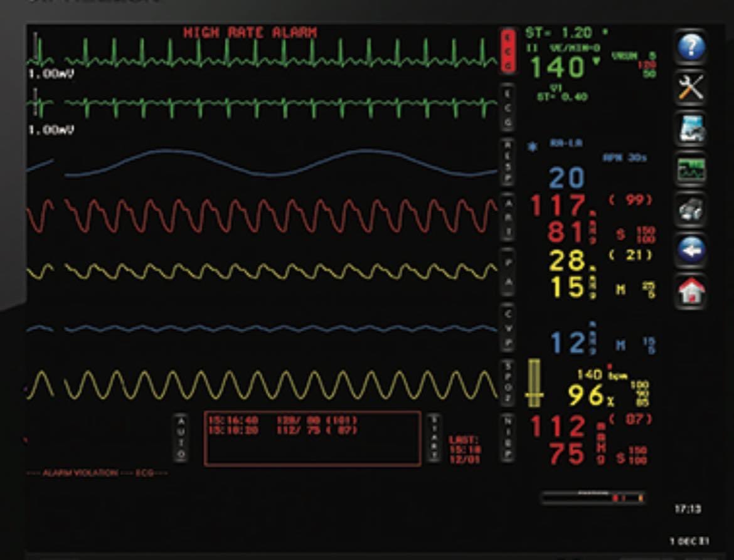Select the blue CVP value 12

568,343
